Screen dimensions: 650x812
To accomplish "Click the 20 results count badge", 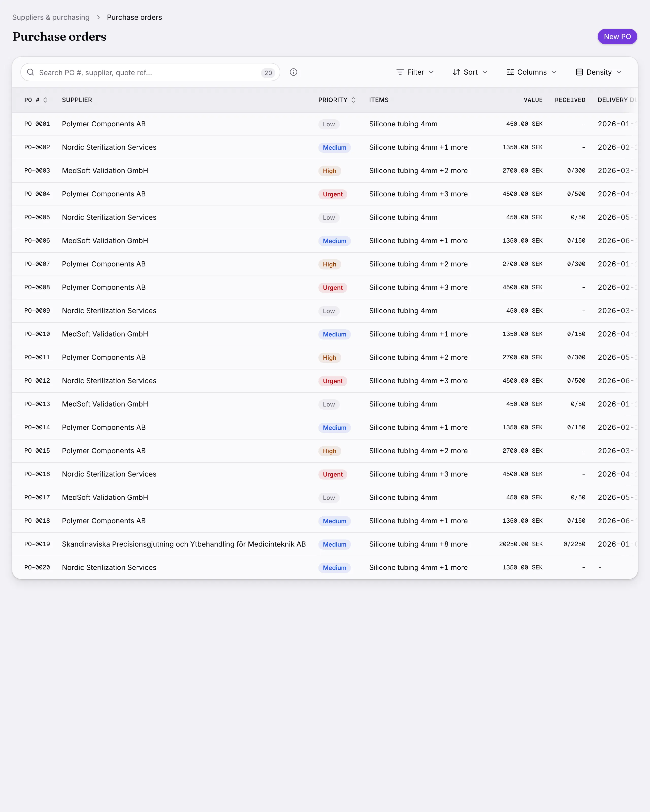I will [x=268, y=73].
